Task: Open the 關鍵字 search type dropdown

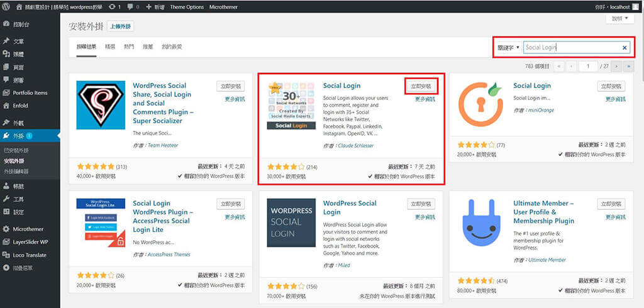Action: point(508,48)
